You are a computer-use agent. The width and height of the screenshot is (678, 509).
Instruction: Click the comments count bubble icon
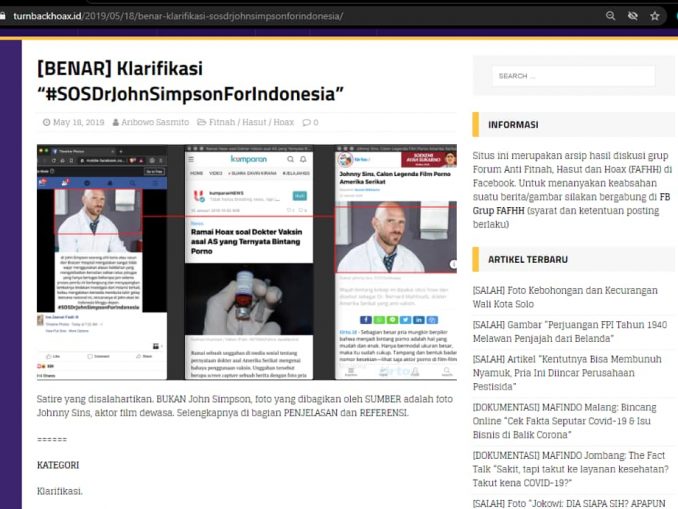point(307,122)
